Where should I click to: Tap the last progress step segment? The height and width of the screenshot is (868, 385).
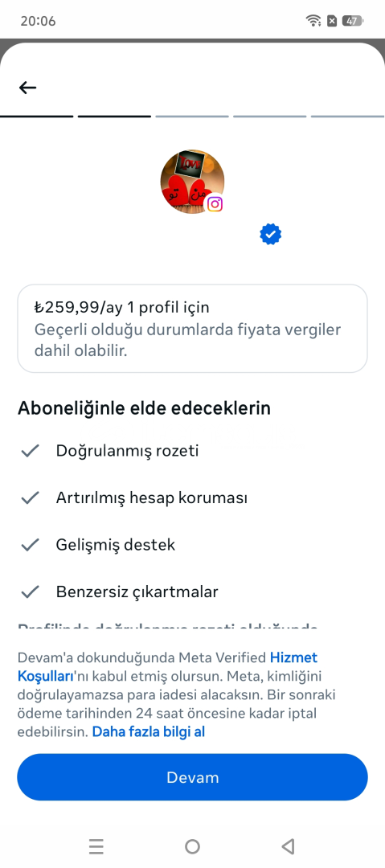[348, 117]
